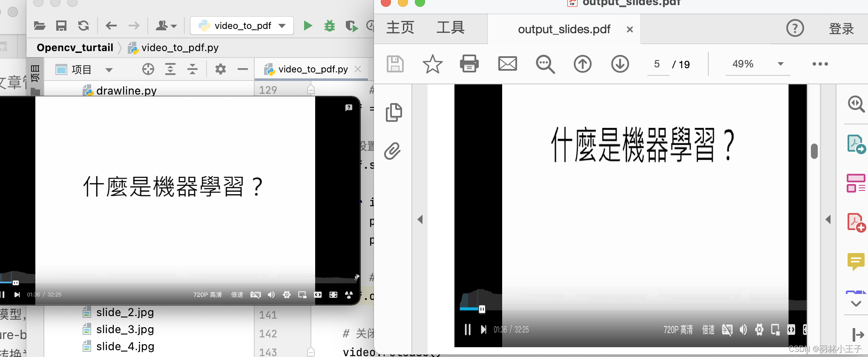Open the user account dropdown in PyCharm

(x=166, y=26)
